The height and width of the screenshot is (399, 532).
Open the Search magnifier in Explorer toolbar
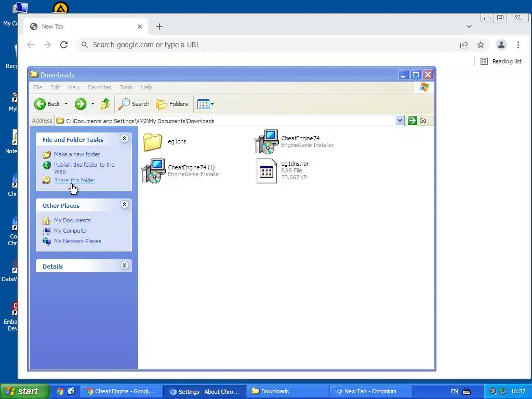(124, 104)
